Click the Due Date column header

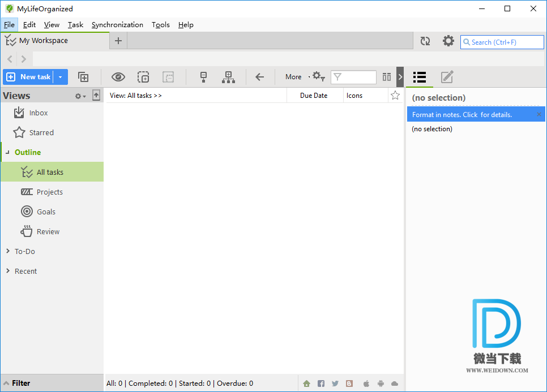tap(314, 96)
